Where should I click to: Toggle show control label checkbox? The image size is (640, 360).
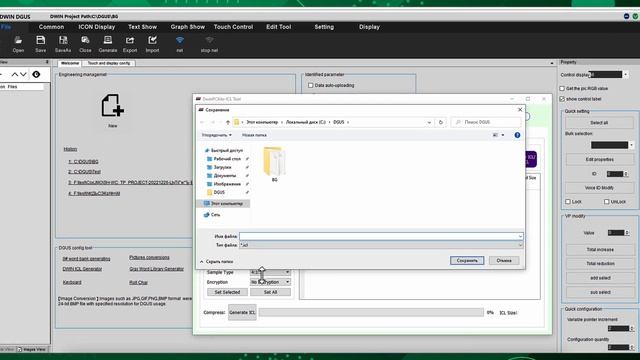562,99
